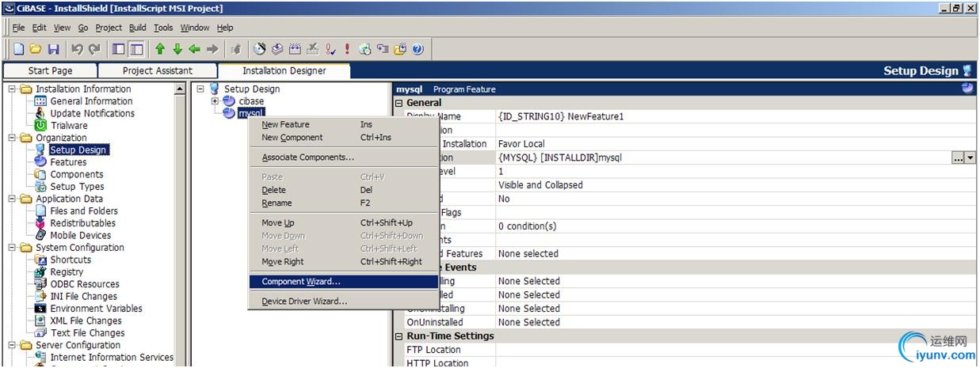Screen dimensions: 980x368
Task: Click the Undo arrow in the toolbar
Action: point(78,49)
